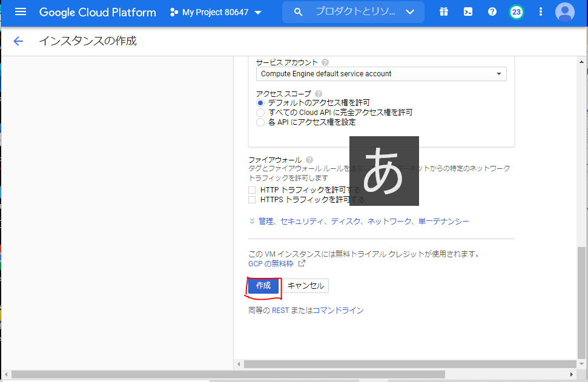Enable HTTP トラフィックを許可する checkbox

252,189
